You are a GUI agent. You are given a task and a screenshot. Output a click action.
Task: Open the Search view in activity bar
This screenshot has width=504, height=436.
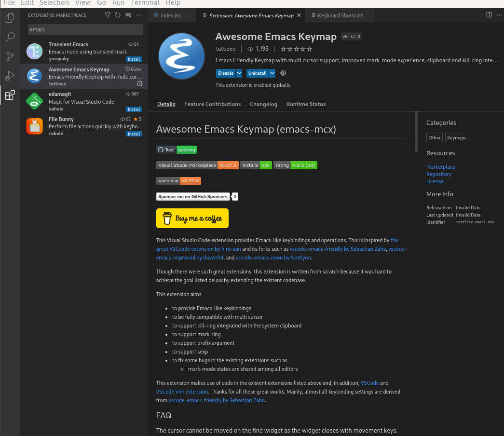[x=10, y=37]
